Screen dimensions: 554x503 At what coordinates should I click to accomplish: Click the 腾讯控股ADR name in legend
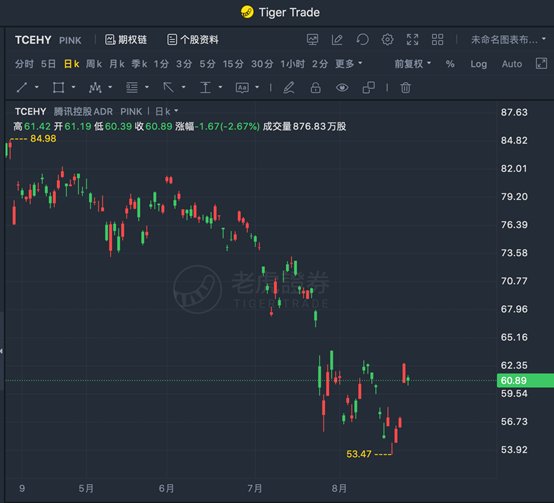tap(83, 112)
